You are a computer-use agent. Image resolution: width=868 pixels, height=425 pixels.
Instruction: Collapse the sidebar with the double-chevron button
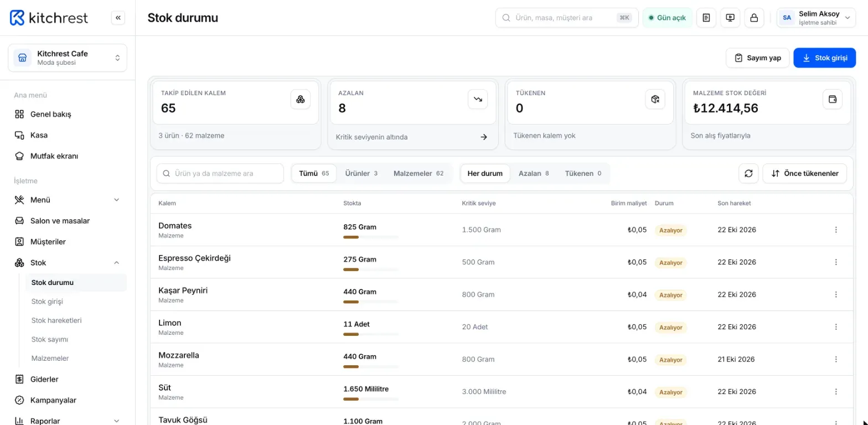coord(118,18)
